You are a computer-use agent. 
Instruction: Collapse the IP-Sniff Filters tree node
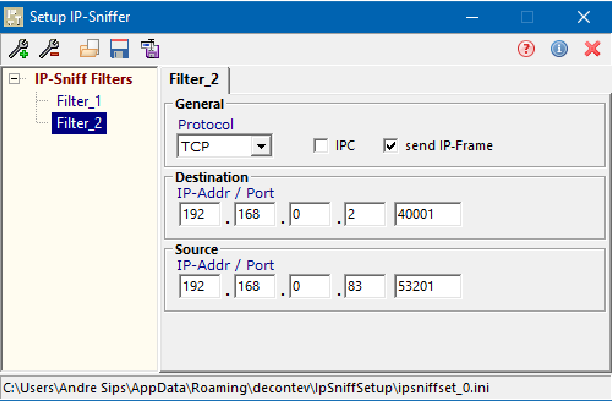pos(14,79)
